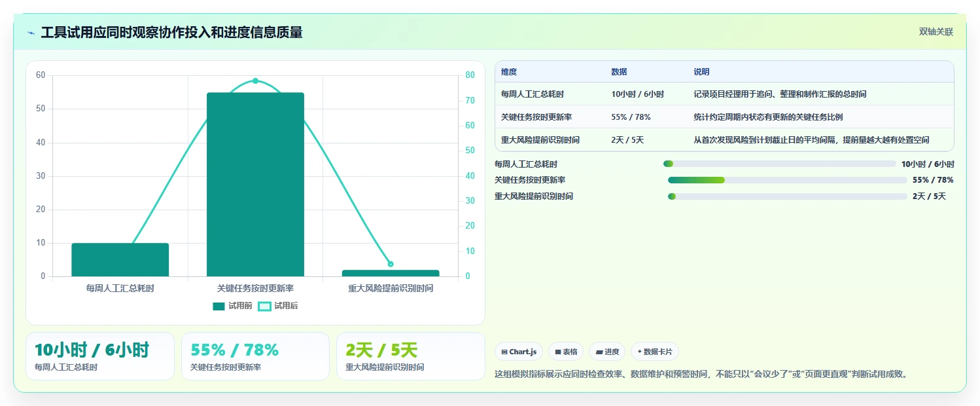Click x-axis label 每周人工汇总耗时
The height and width of the screenshot is (406, 980).
120,288
